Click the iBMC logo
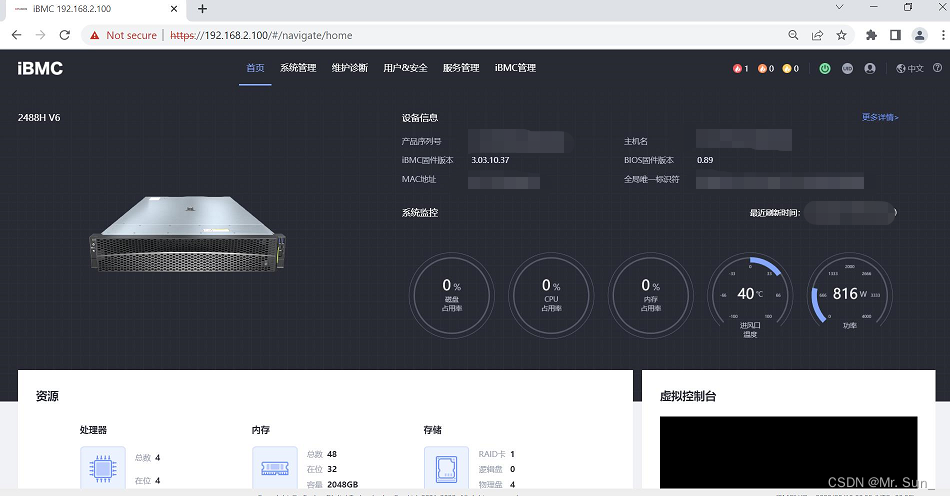The width and height of the screenshot is (950, 499). [x=40, y=68]
